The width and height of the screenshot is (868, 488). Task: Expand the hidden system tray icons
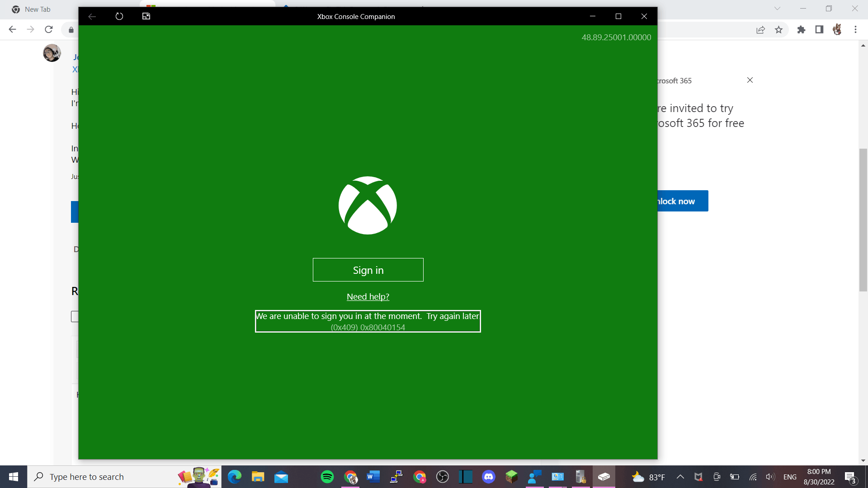coord(680,477)
